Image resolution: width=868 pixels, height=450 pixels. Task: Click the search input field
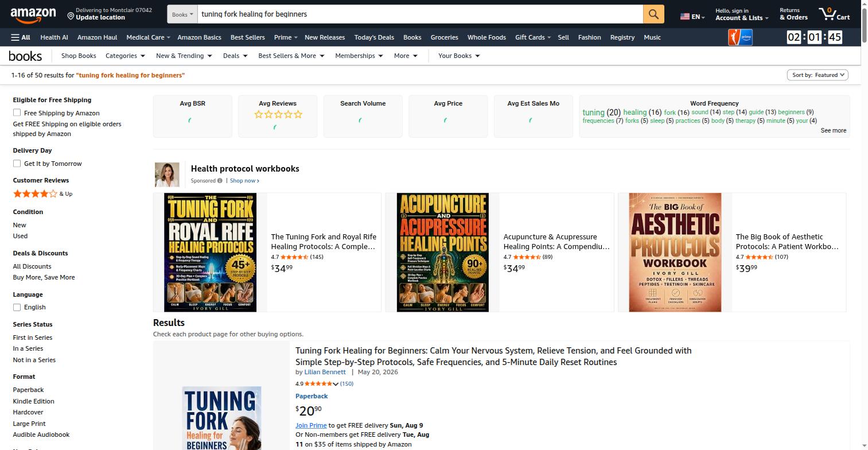pos(420,14)
